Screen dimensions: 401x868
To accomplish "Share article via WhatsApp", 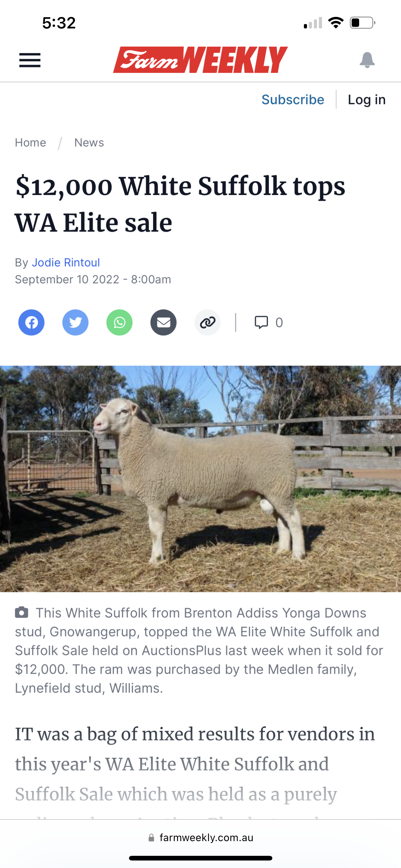I will point(120,322).
